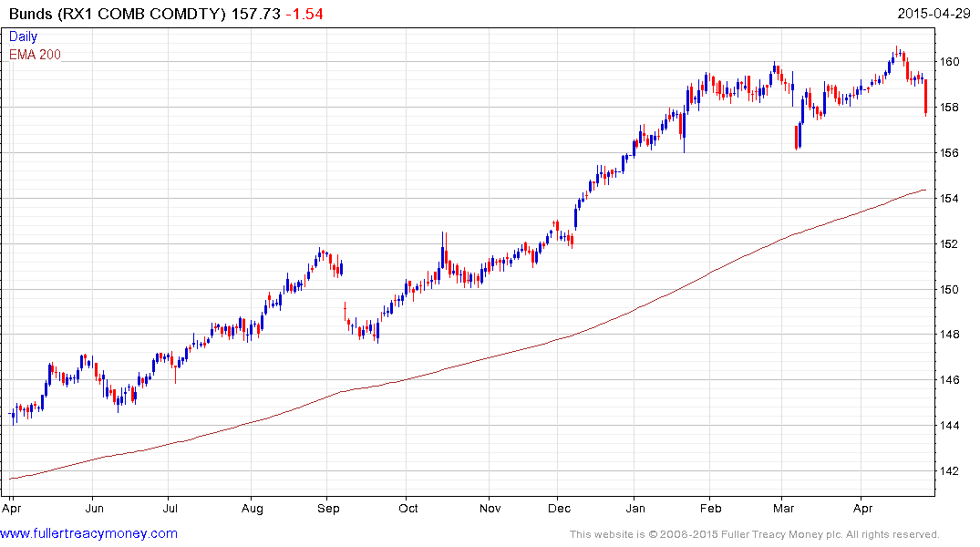Click the 'Nov' month axis label
This screenshot has height=547, width=980.
coord(490,508)
